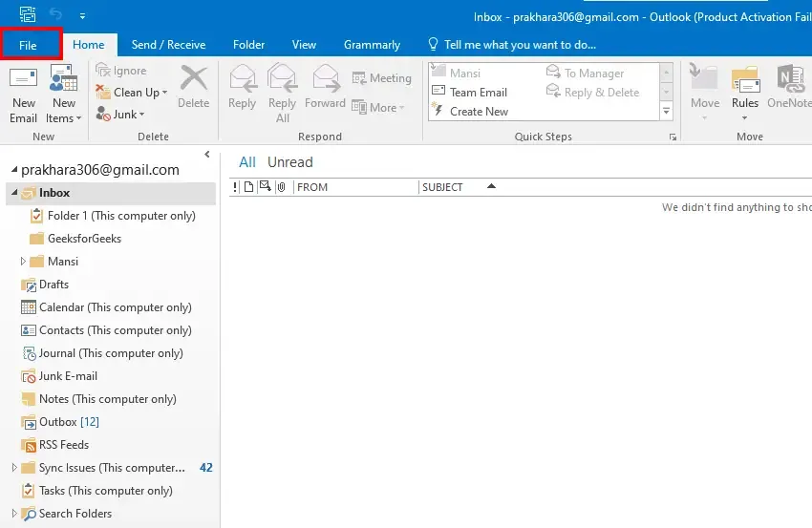The height and width of the screenshot is (528, 812).
Task: Expand the Sync Issues folder
Action: coord(14,468)
